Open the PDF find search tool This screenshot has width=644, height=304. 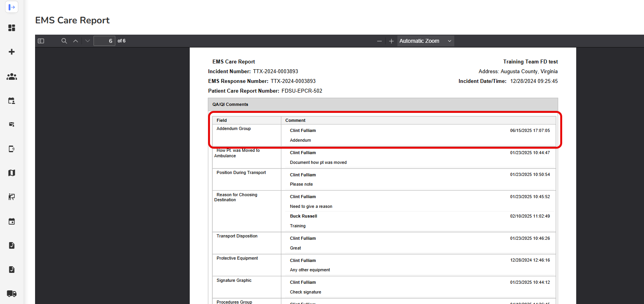tap(64, 41)
